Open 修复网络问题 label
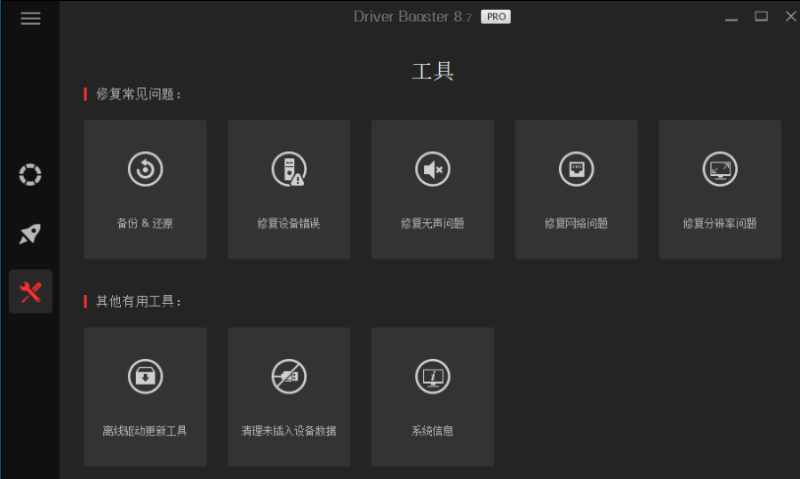800x479 pixels. (x=576, y=223)
